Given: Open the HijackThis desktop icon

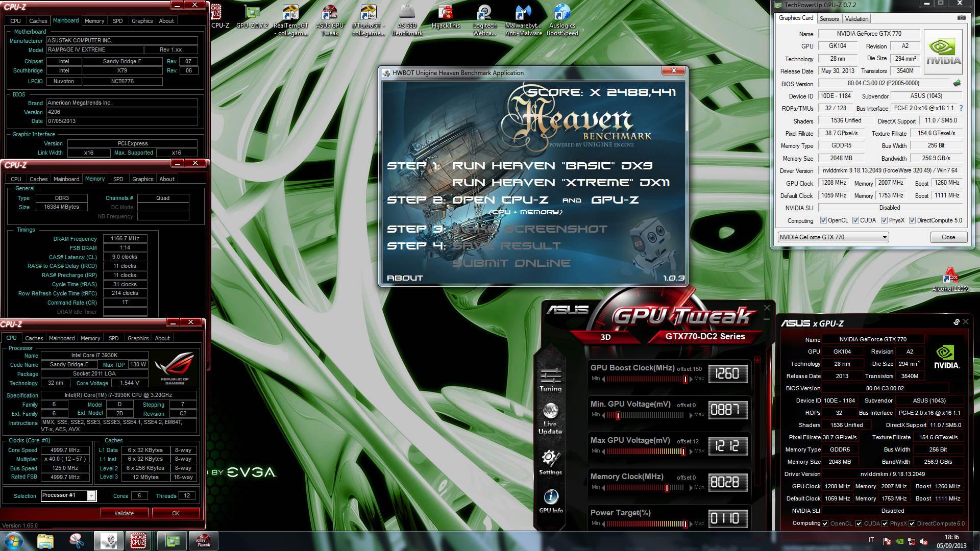Looking at the screenshot, I should point(446,16).
